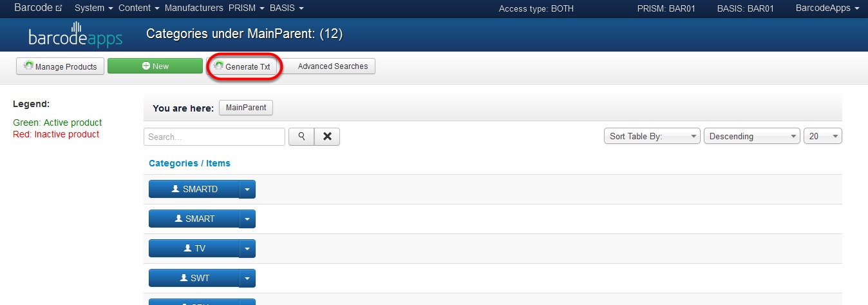Expand the SMARTD category dropdown arrow
The width and height of the screenshot is (868, 305).
click(248, 189)
